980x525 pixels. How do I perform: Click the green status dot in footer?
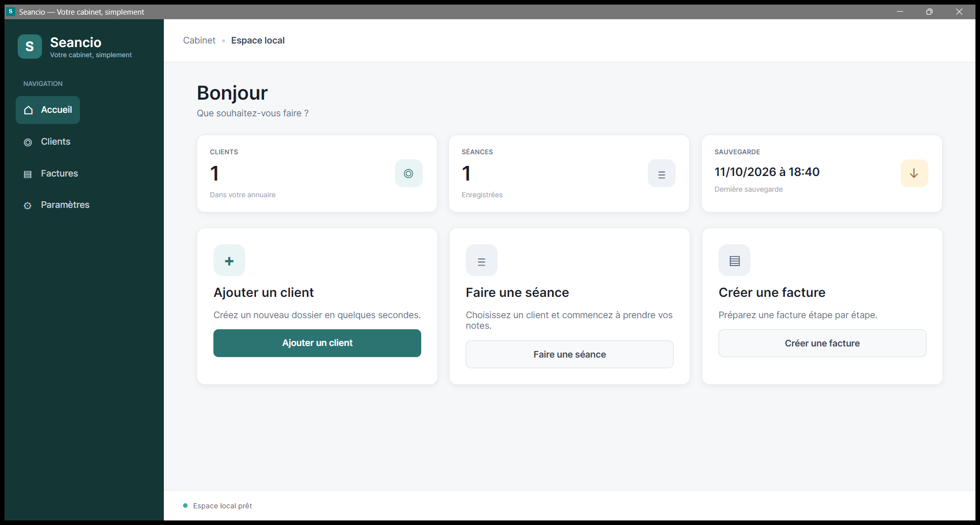186,505
